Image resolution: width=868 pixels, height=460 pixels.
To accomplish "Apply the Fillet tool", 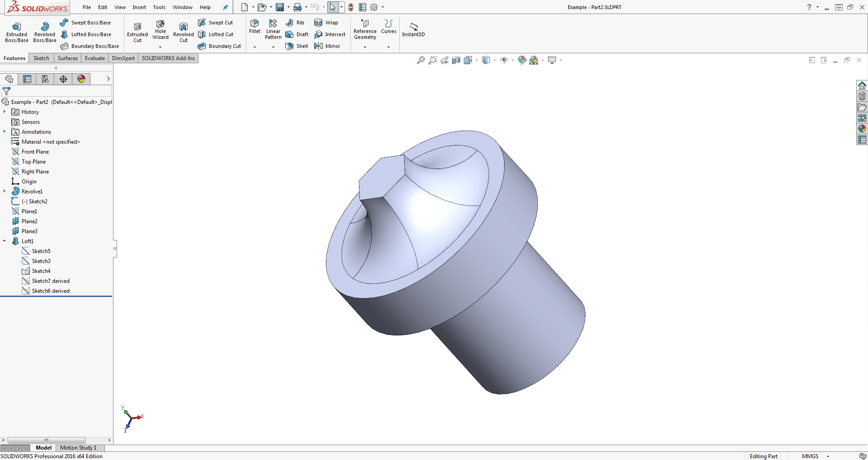I will pos(255,27).
